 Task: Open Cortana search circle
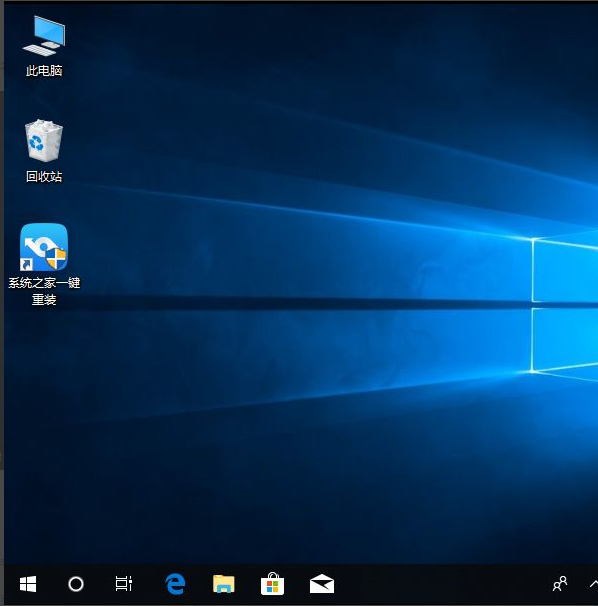point(76,584)
